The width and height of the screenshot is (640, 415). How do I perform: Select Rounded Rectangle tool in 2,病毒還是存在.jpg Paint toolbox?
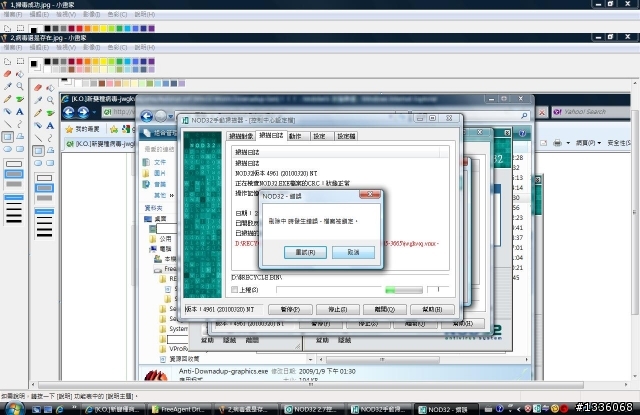[x=20, y=149]
